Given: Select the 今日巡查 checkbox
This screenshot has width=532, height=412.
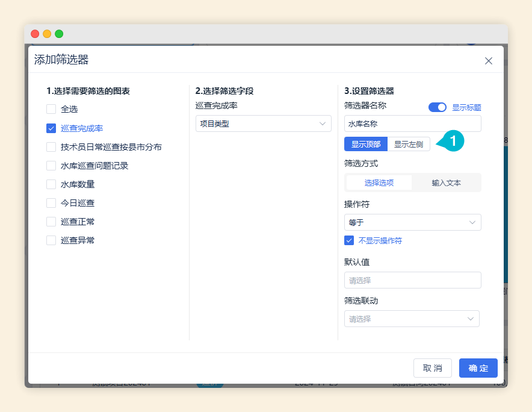Looking at the screenshot, I should (51, 203).
